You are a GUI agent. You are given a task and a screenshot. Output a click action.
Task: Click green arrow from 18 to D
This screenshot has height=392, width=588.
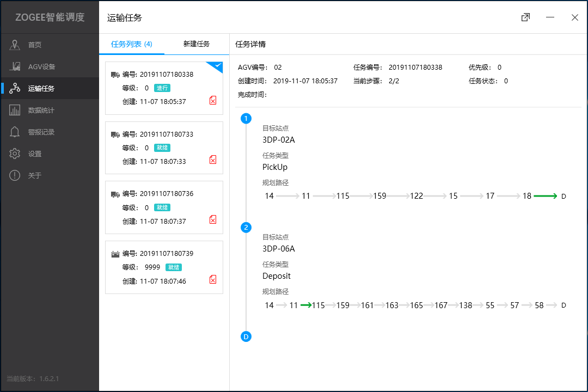[x=545, y=196]
